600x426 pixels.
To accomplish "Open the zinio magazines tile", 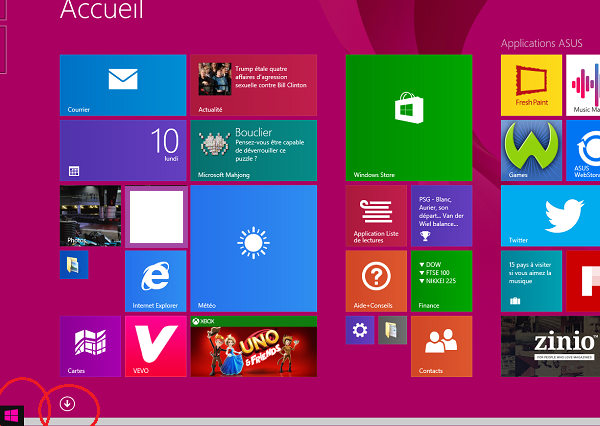I will (550, 346).
